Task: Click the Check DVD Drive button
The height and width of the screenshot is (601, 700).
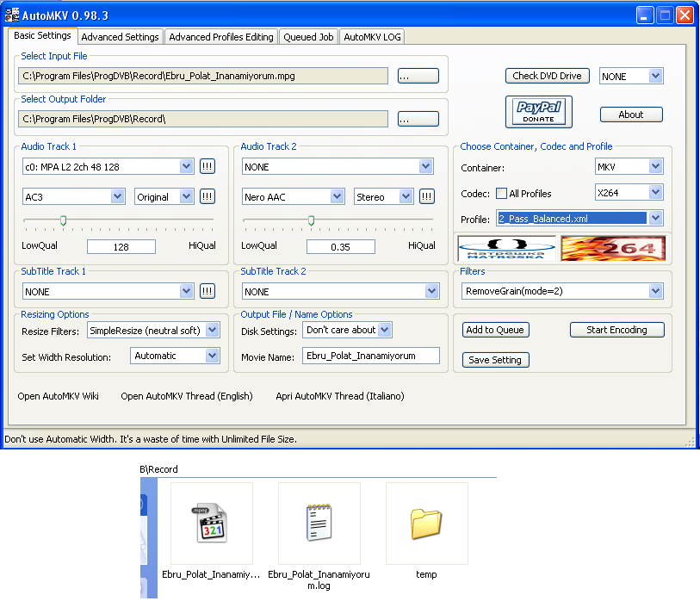Action: (548, 76)
